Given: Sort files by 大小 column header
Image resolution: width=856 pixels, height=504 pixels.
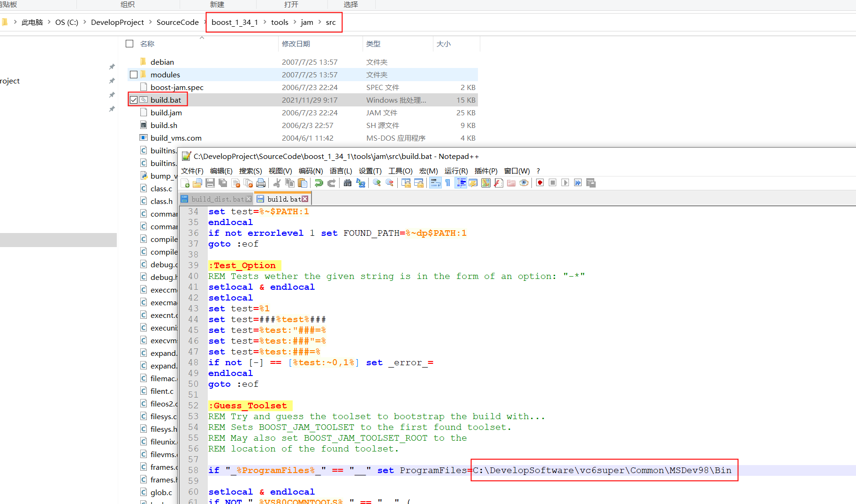Looking at the screenshot, I should tap(456, 44).
